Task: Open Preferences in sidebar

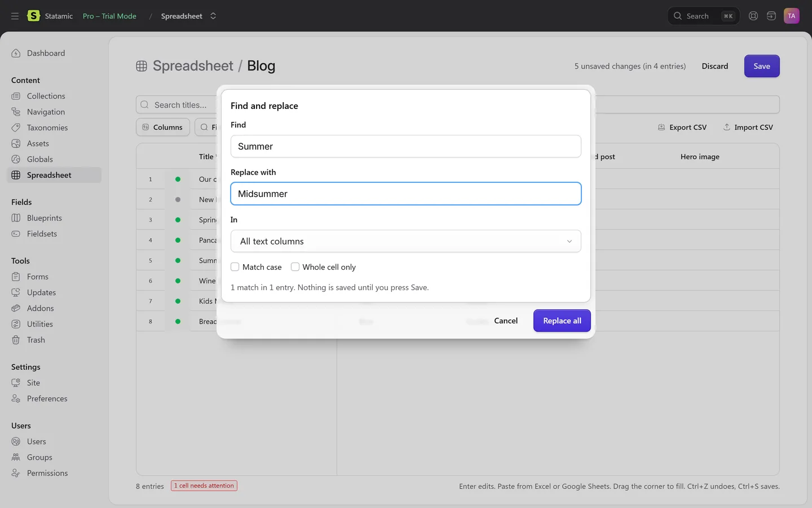Action: pyautogui.click(x=47, y=398)
